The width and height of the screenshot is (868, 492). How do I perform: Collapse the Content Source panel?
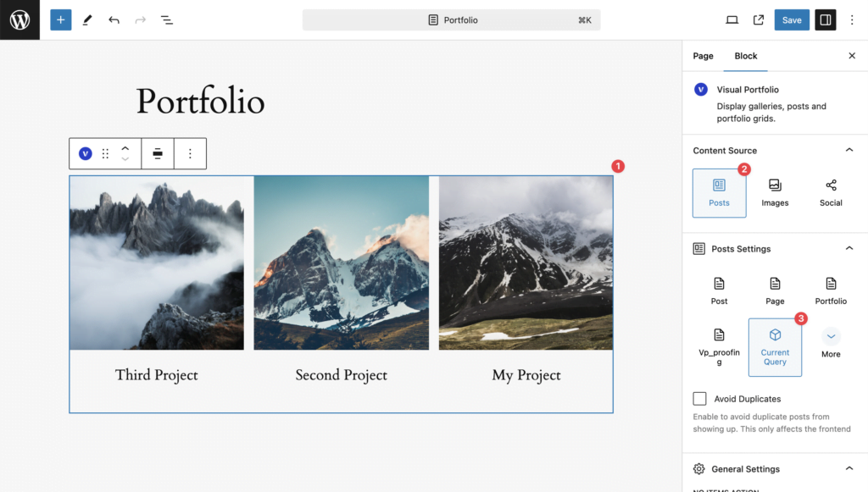(x=849, y=151)
